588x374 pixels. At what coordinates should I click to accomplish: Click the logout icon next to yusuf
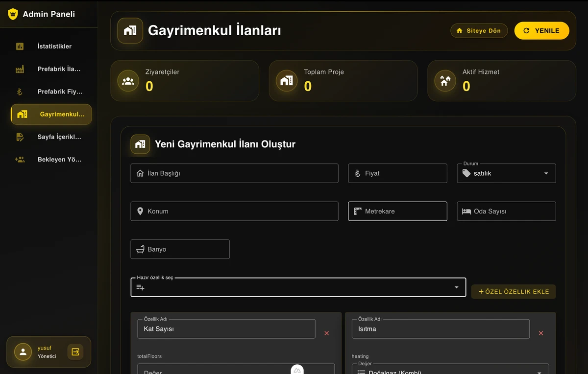pyautogui.click(x=75, y=351)
